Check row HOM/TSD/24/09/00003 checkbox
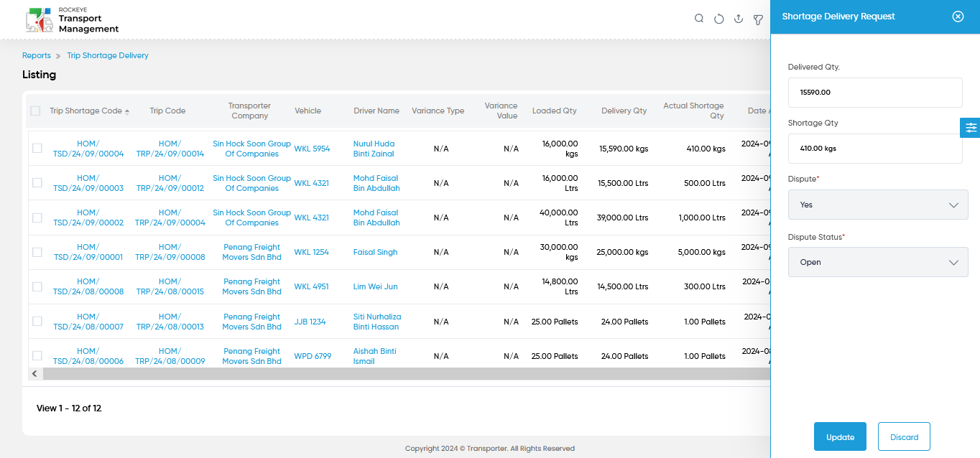The width and height of the screenshot is (980, 458). pyautogui.click(x=37, y=183)
